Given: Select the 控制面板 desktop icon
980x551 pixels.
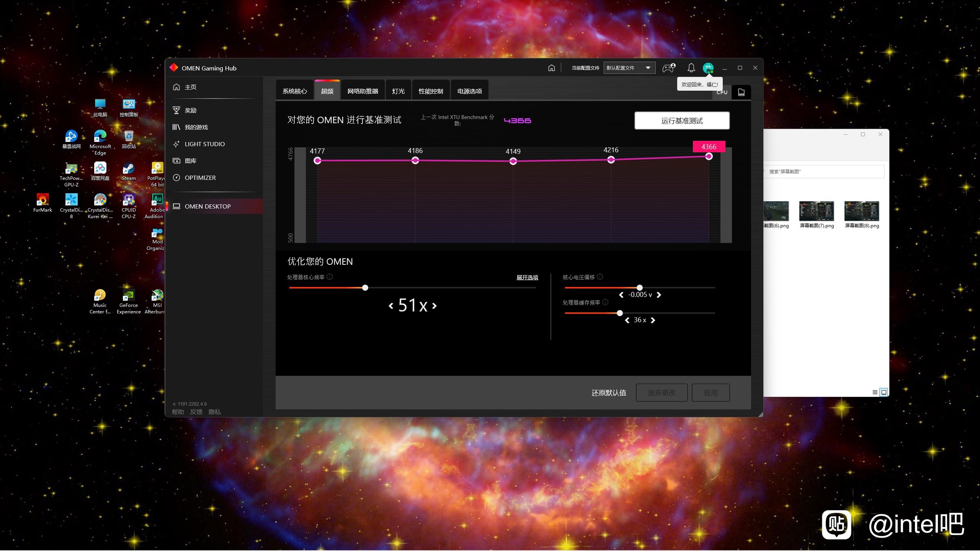Looking at the screenshot, I should [129, 108].
